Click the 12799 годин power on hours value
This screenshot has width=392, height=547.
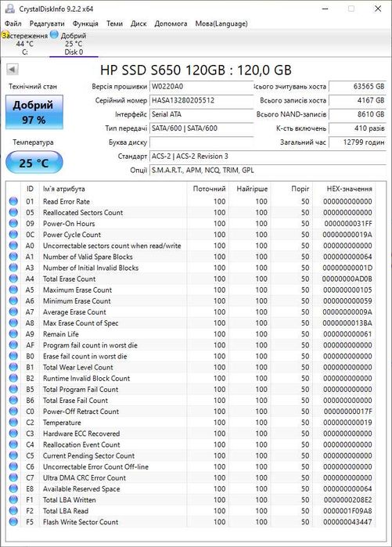click(358, 142)
